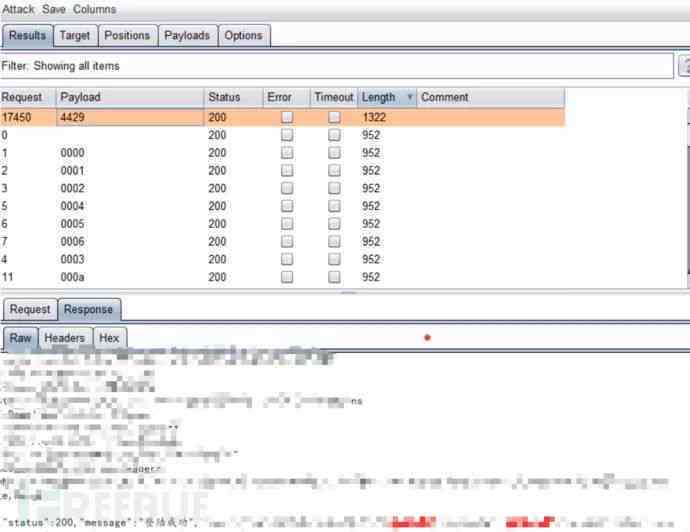The height and width of the screenshot is (532, 690).
Task: Sort by the Error column header
Action: tap(286, 97)
